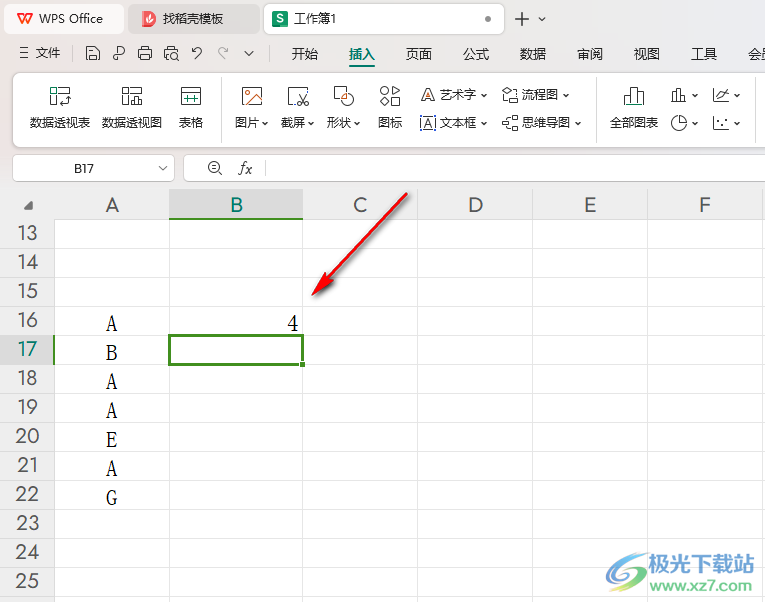Select row 20 header
This screenshot has width=765, height=602.
point(27,437)
